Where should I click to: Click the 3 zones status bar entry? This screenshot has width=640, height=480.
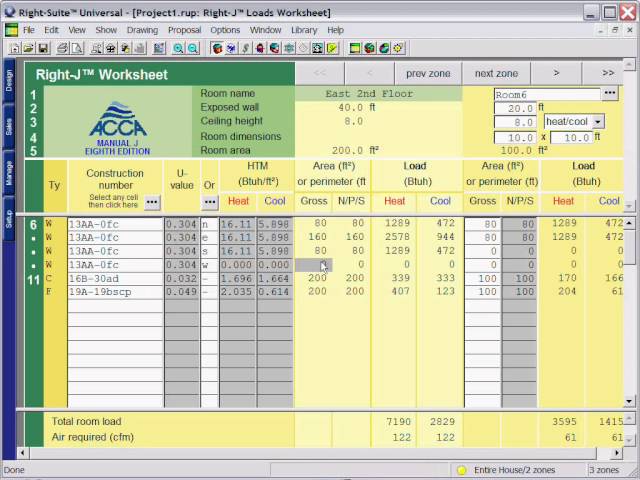click(x=604, y=470)
